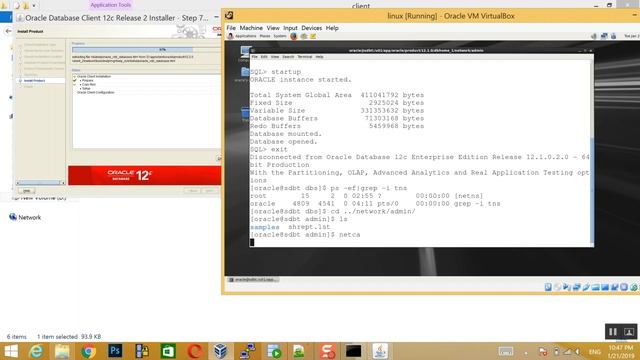Click the VirtualBox mouse integration status icon
The height and width of the screenshot is (360, 640).
633,287
